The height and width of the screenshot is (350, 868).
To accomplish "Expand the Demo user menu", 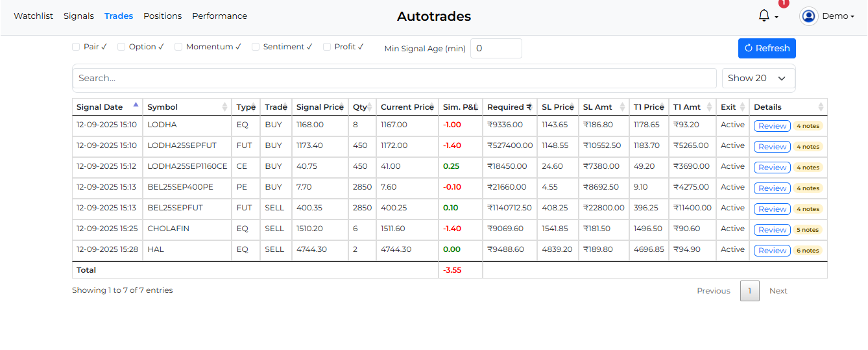I will tap(838, 16).
